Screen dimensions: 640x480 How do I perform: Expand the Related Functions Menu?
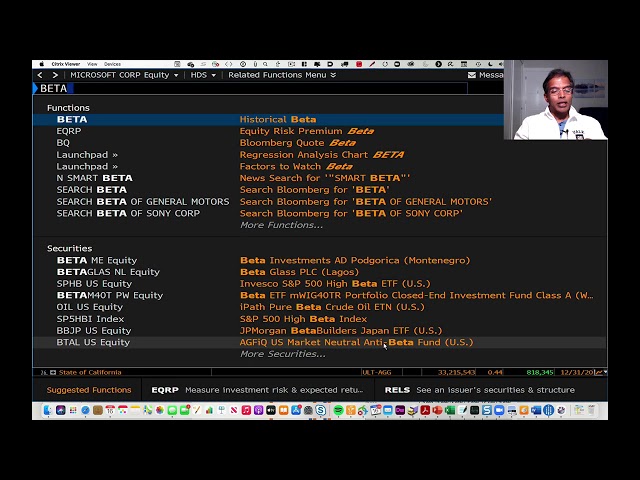(x=282, y=75)
